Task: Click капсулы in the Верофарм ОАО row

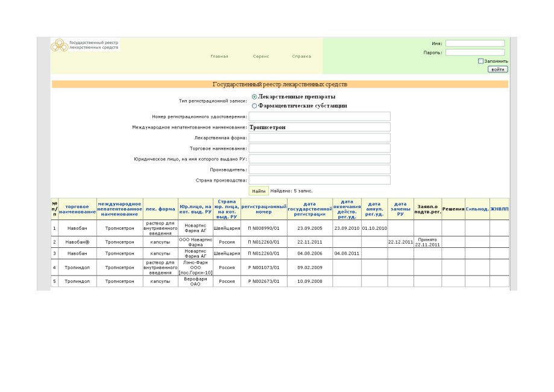Action: 160,282
